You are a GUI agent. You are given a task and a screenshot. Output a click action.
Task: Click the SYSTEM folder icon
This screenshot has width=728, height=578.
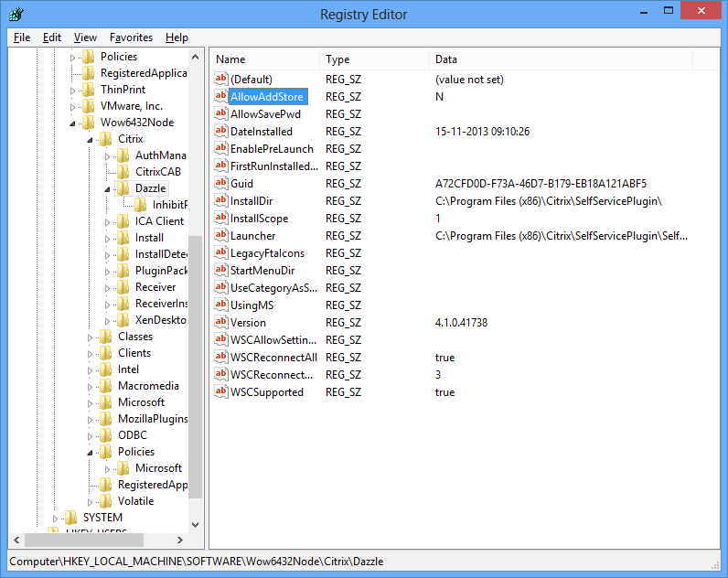[x=71, y=518]
